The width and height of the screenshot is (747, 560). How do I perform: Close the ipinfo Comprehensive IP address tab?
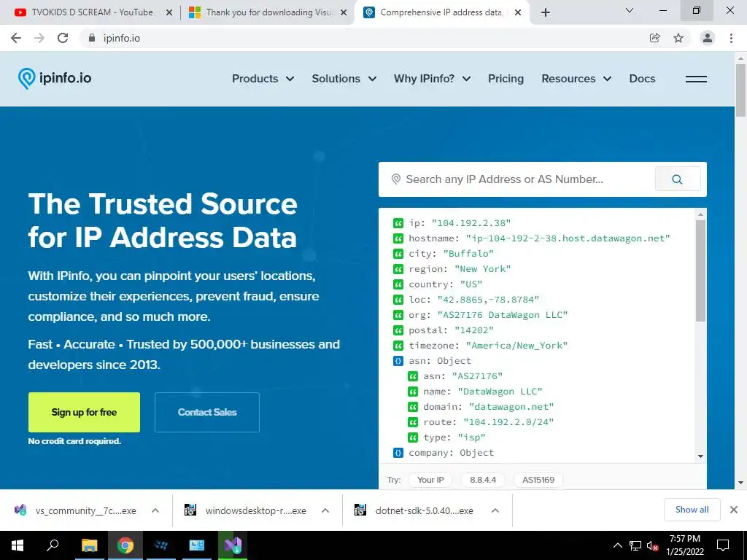(x=519, y=12)
